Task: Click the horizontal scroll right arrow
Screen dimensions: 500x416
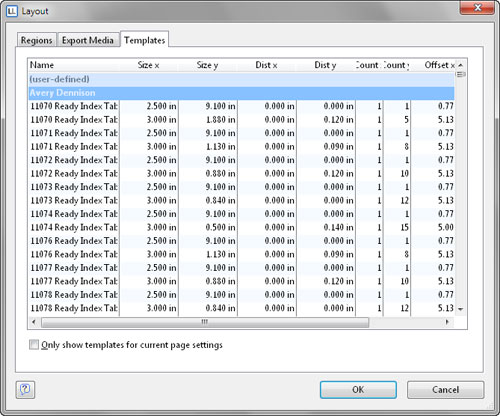Action: pos(447,322)
